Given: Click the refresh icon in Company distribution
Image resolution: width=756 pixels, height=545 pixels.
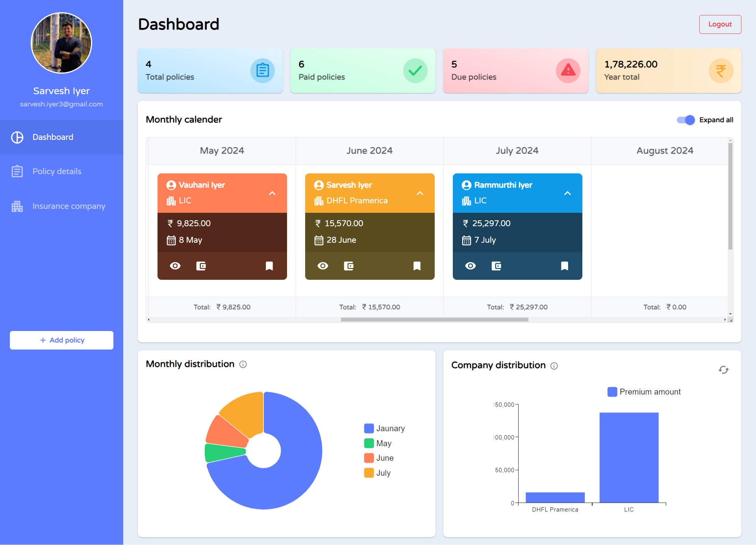Looking at the screenshot, I should tap(724, 370).
